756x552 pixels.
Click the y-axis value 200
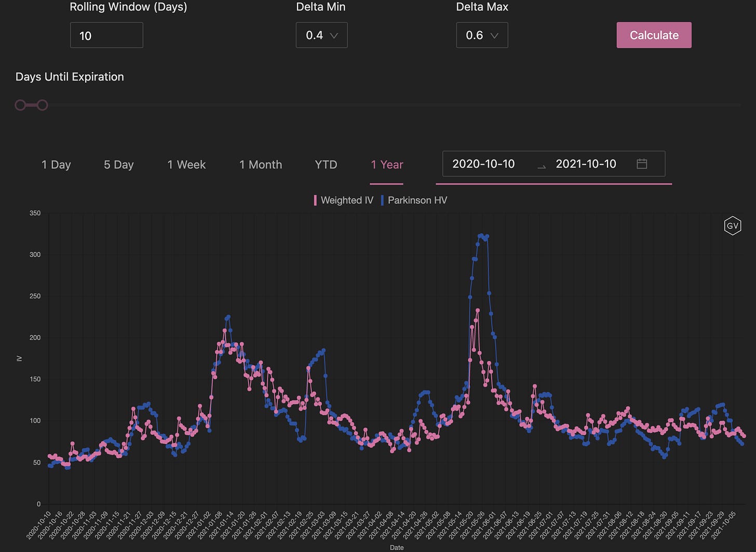coord(35,338)
